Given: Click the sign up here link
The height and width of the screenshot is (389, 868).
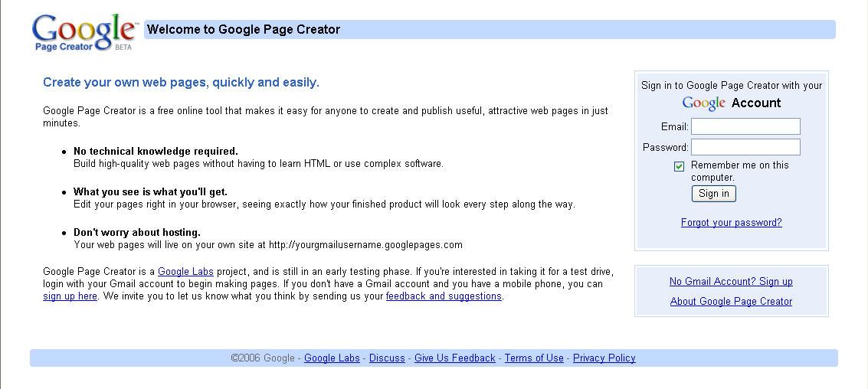Looking at the screenshot, I should pos(70,296).
